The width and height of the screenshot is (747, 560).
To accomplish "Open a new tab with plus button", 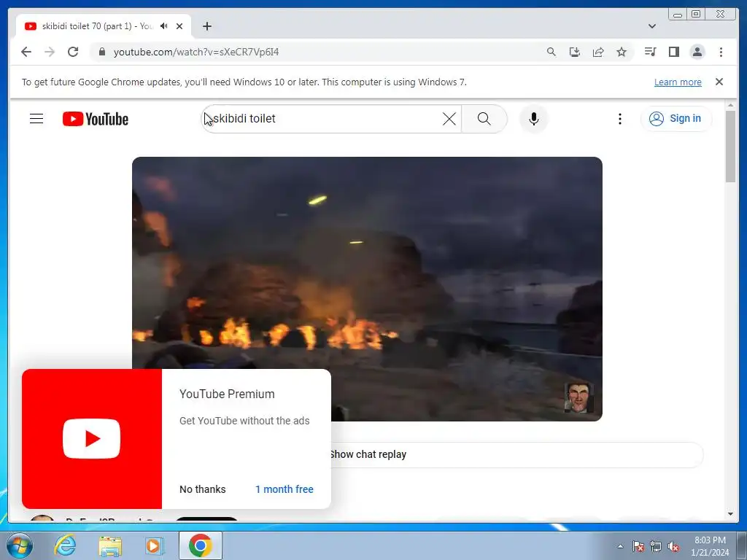I will pos(206,26).
